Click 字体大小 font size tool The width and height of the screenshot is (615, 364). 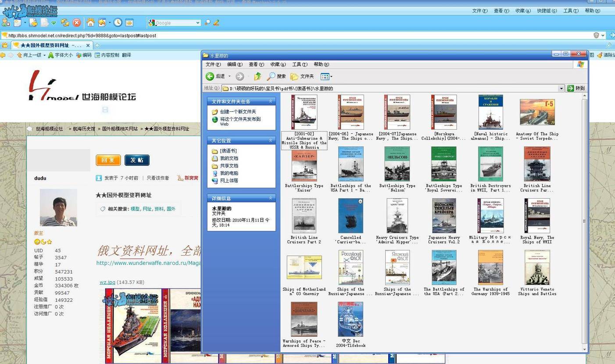pyautogui.click(x=60, y=55)
